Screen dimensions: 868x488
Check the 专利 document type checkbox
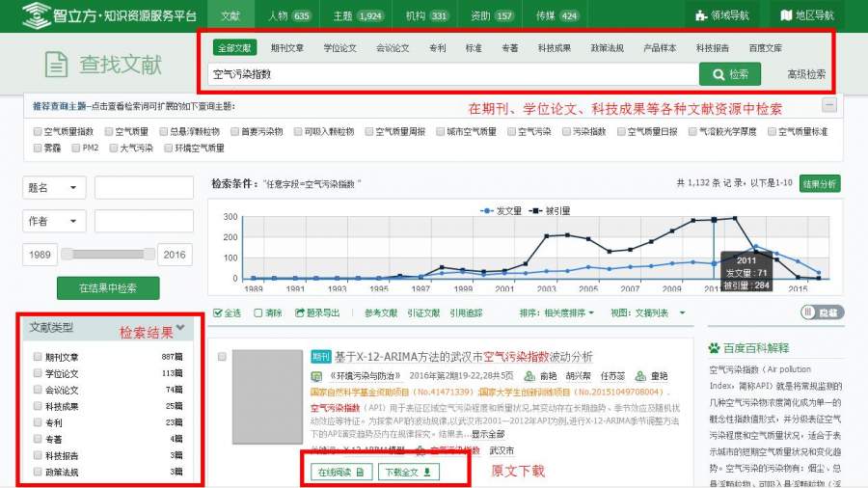[38, 422]
